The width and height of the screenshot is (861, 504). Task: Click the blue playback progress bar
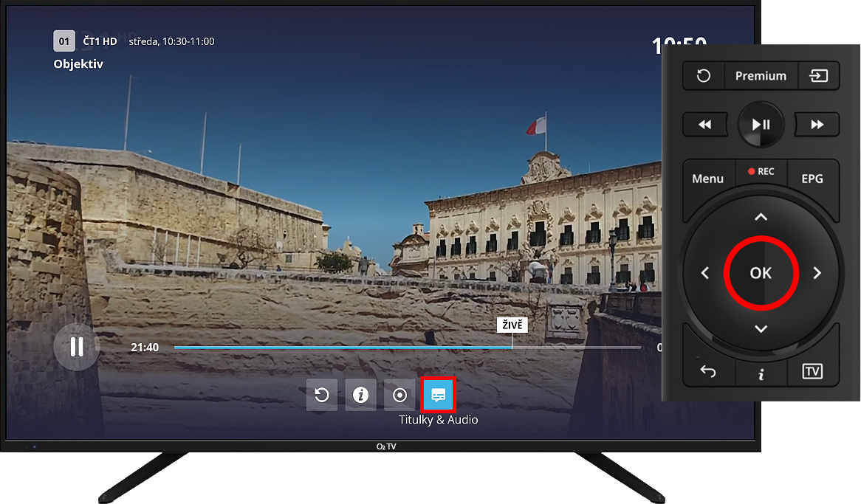click(343, 348)
